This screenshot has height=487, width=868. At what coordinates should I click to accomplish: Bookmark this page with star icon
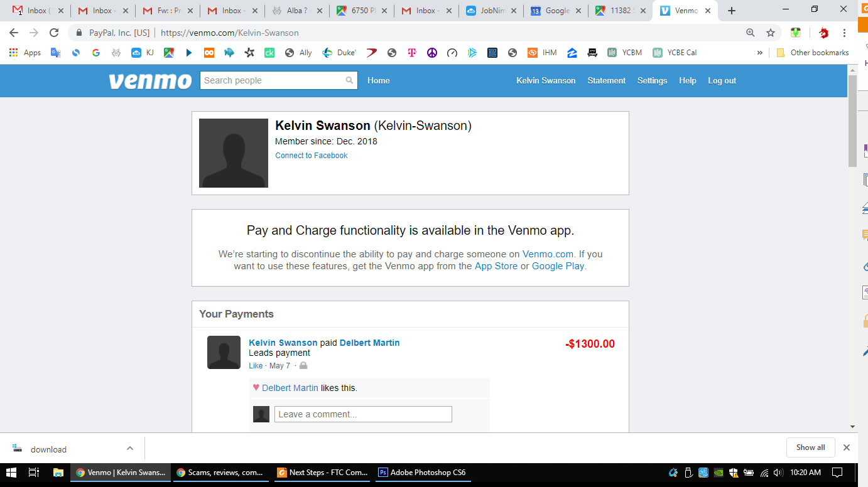pyautogui.click(x=771, y=33)
